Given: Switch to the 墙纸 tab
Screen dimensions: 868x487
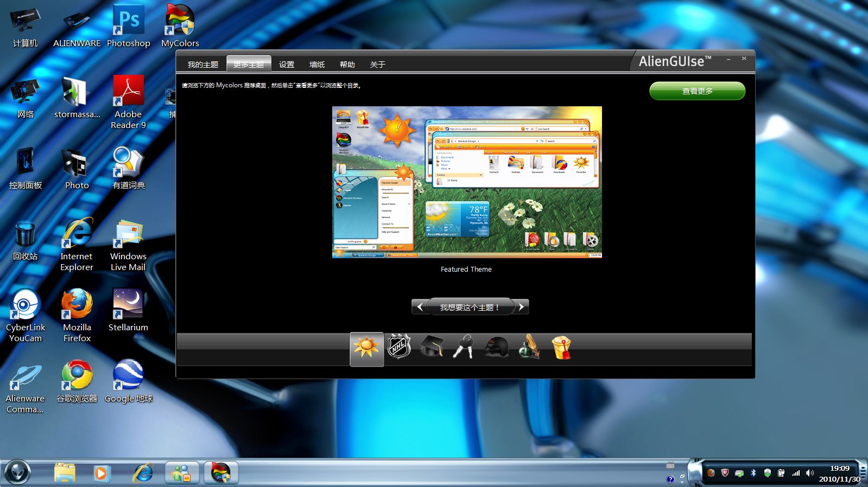Looking at the screenshot, I should click(x=317, y=65).
